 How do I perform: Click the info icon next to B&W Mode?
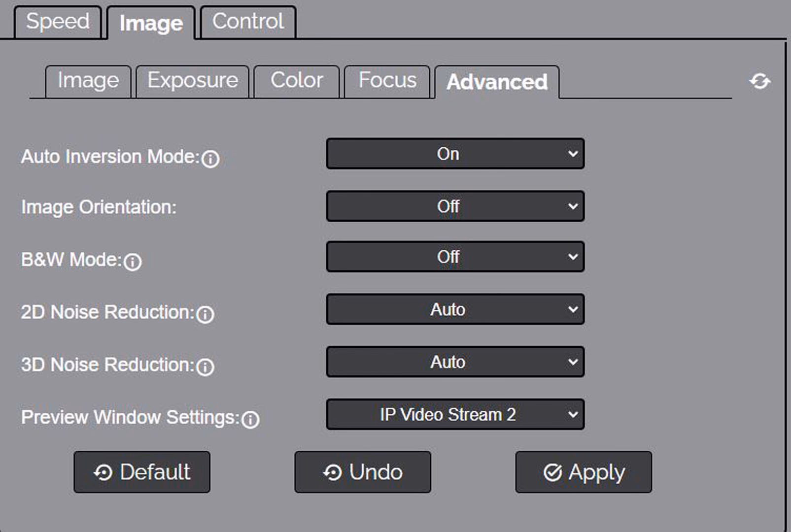[x=133, y=262]
